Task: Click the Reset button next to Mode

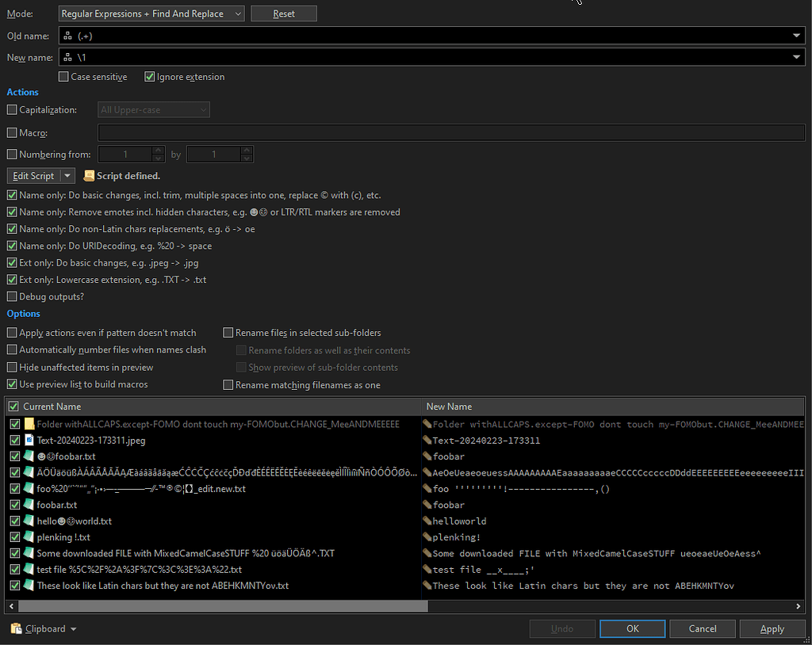Action: click(x=283, y=13)
